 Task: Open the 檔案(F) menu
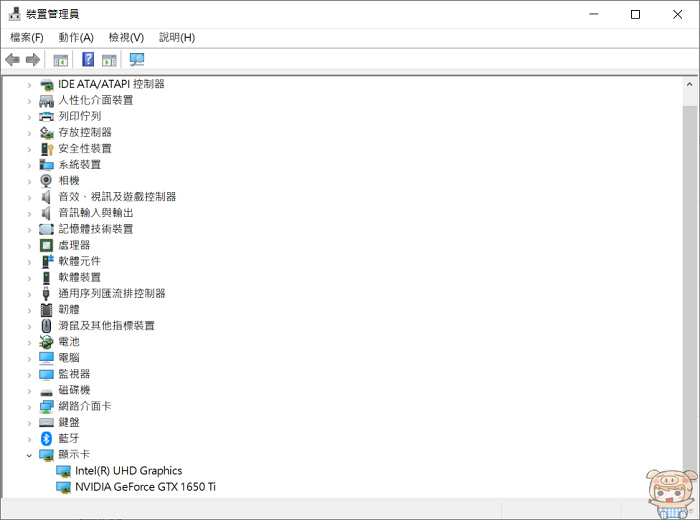(27, 37)
